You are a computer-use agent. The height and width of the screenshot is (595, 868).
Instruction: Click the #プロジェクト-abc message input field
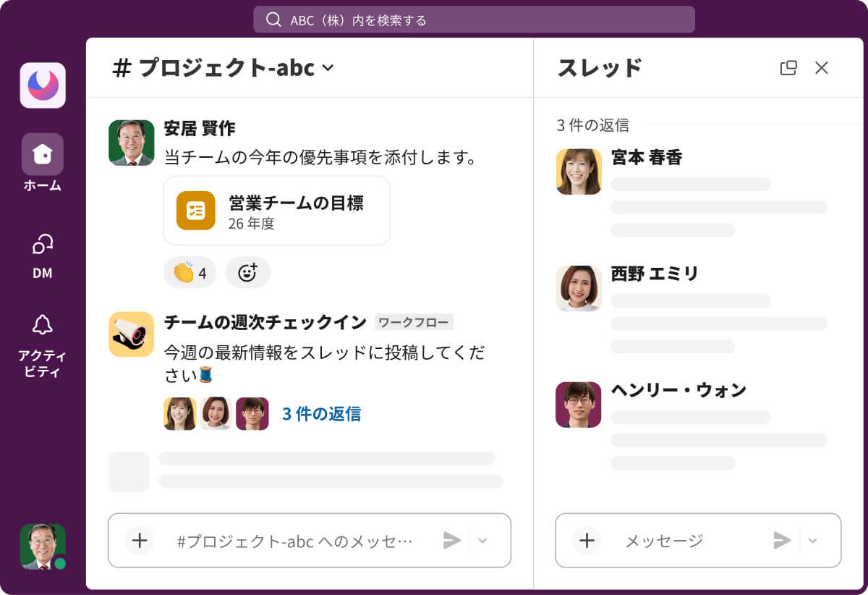[x=289, y=540]
